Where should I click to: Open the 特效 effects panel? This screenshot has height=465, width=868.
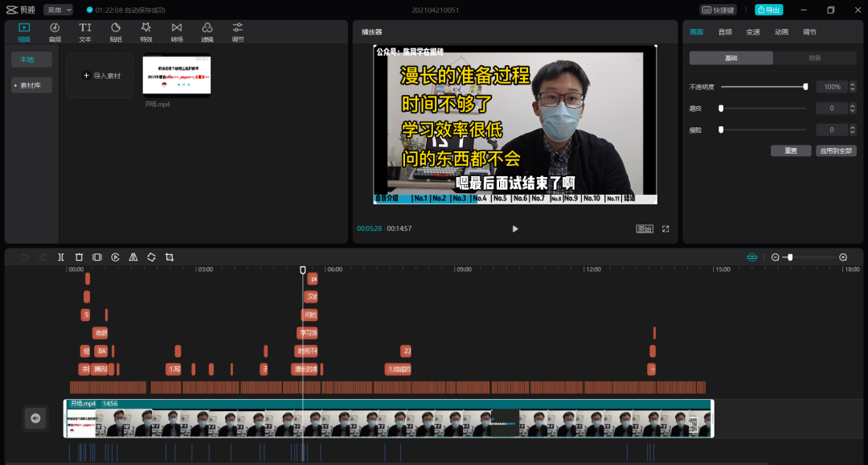146,32
